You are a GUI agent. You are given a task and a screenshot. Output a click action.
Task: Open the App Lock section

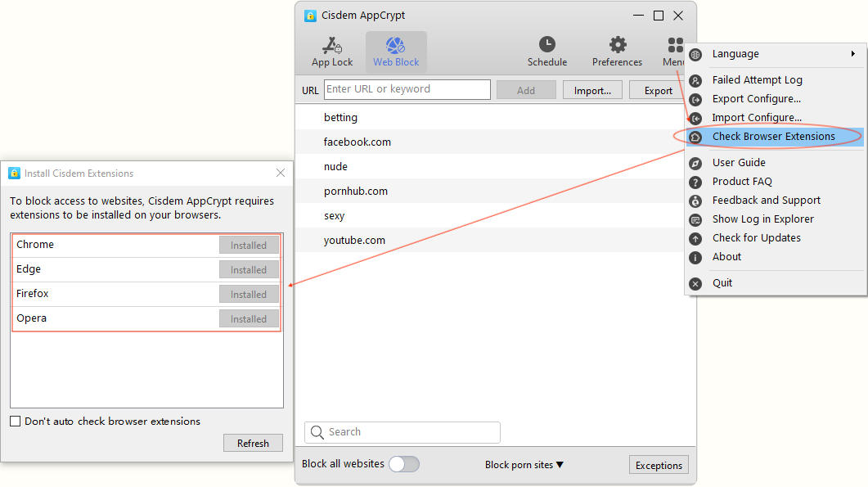tap(332, 52)
